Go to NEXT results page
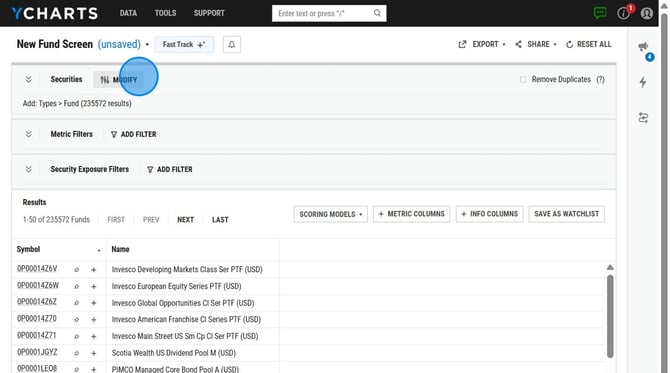Image resolution: width=670 pixels, height=373 pixels. [x=185, y=220]
